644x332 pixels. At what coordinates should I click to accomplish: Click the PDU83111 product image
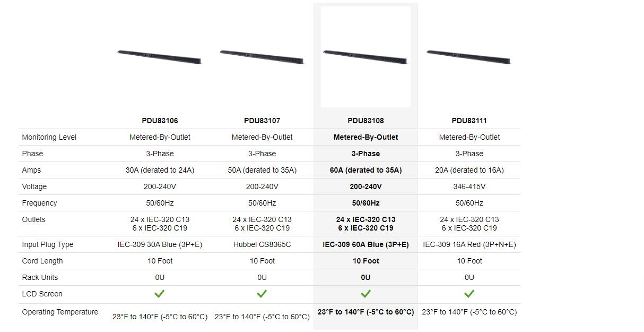click(x=469, y=56)
